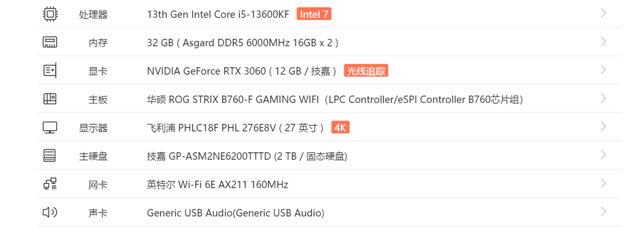The image size is (644, 229).
Task: Click the sound card speaker icon
Action: (x=50, y=212)
